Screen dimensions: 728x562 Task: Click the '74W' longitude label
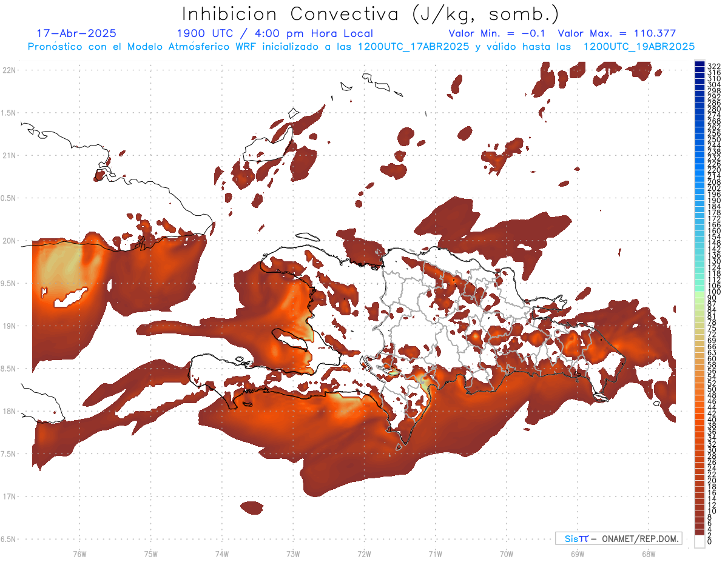pos(221,554)
